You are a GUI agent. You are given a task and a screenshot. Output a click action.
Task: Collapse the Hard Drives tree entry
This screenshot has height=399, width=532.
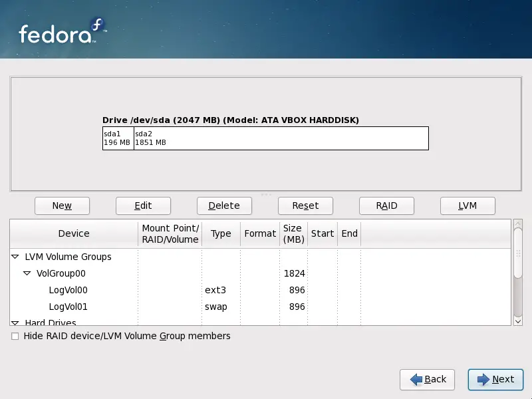pyautogui.click(x=15, y=323)
